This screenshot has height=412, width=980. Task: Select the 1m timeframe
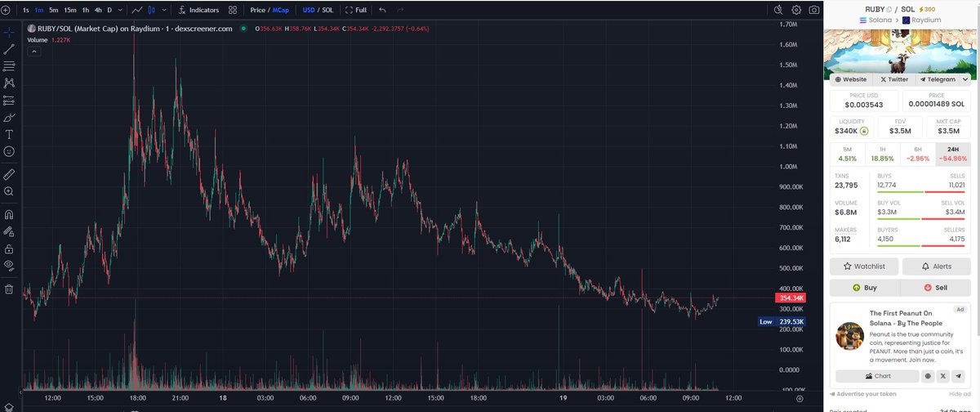[39, 10]
